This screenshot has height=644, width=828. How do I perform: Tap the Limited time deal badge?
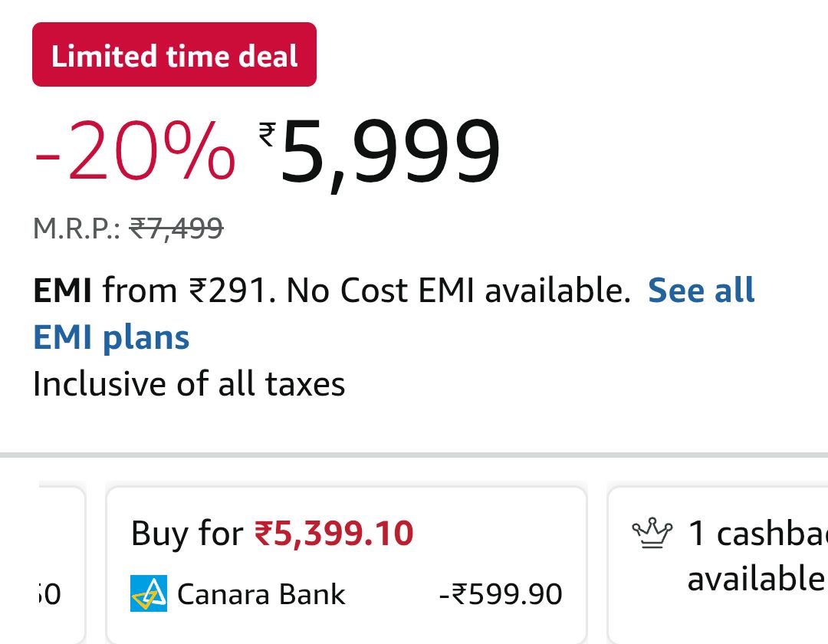tap(174, 54)
